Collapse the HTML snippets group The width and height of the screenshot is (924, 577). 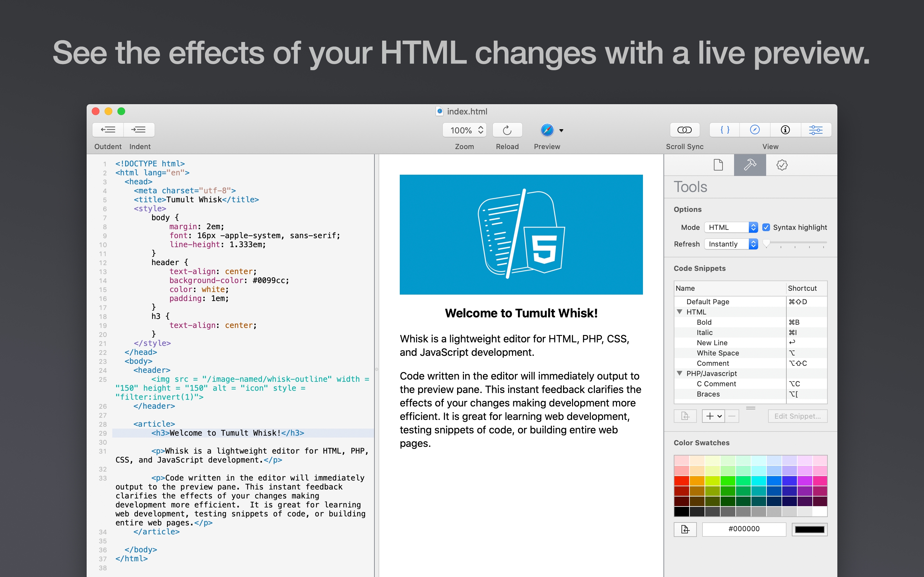(x=680, y=312)
